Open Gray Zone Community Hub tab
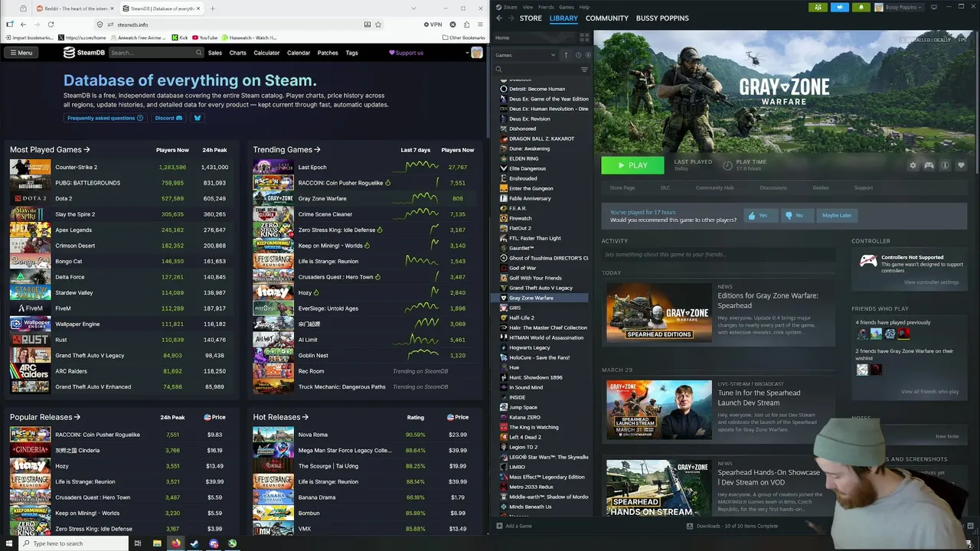 715,187
